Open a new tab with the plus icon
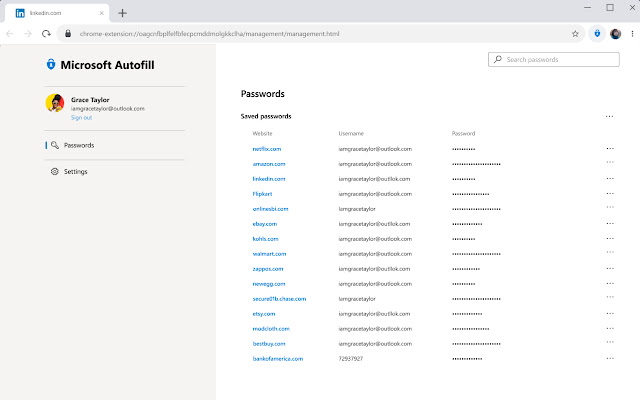 tap(122, 13)
